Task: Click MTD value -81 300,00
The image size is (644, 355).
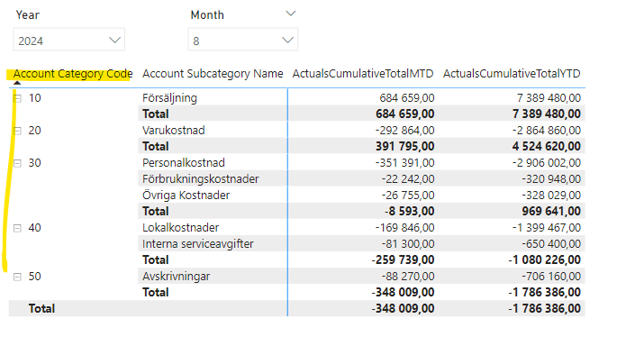Action: pos(408,243)
